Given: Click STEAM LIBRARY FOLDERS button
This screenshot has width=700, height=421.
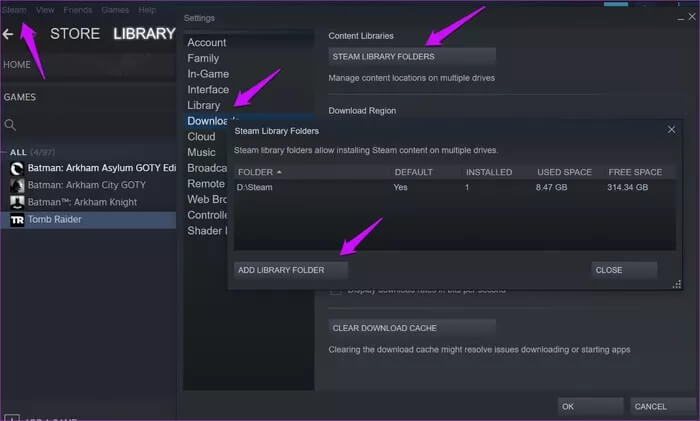Looking at the screenshot, I should (x=412, y=57).
